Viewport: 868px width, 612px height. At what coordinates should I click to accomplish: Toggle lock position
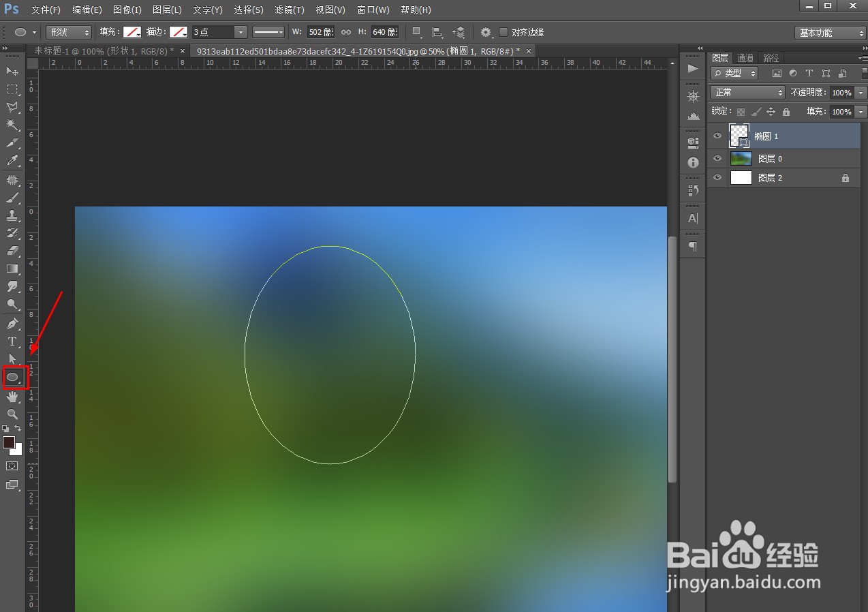[x=771, y=112]
